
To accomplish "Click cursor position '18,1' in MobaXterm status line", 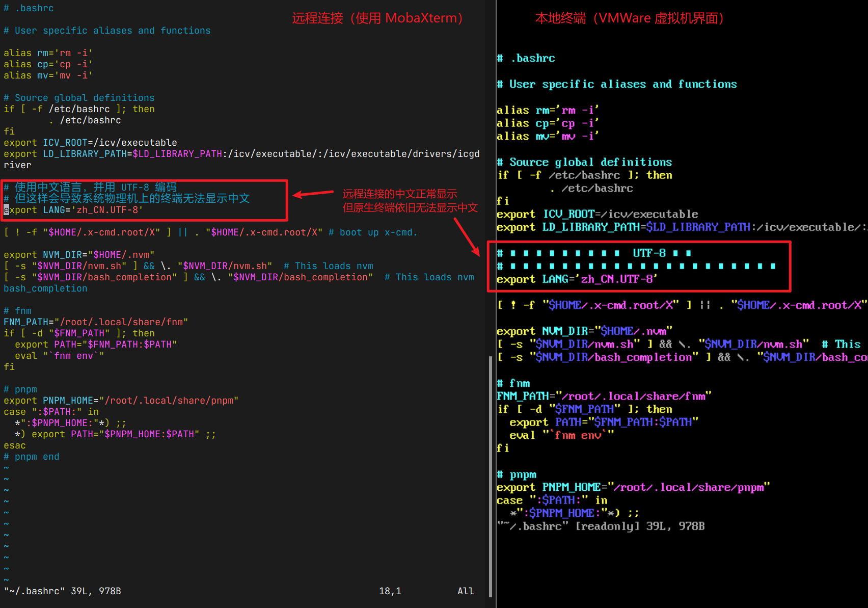I will pyautogui.click(x=390, y=591).
